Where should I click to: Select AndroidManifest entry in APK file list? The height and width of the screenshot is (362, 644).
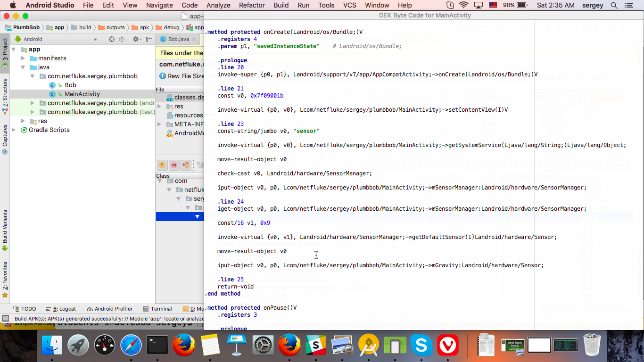coord(185,133)
